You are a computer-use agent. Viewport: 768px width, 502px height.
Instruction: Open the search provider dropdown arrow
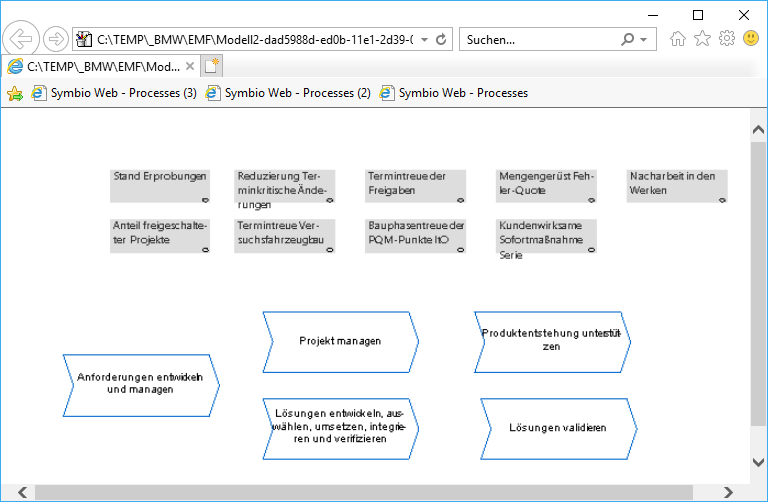[644, 39]
